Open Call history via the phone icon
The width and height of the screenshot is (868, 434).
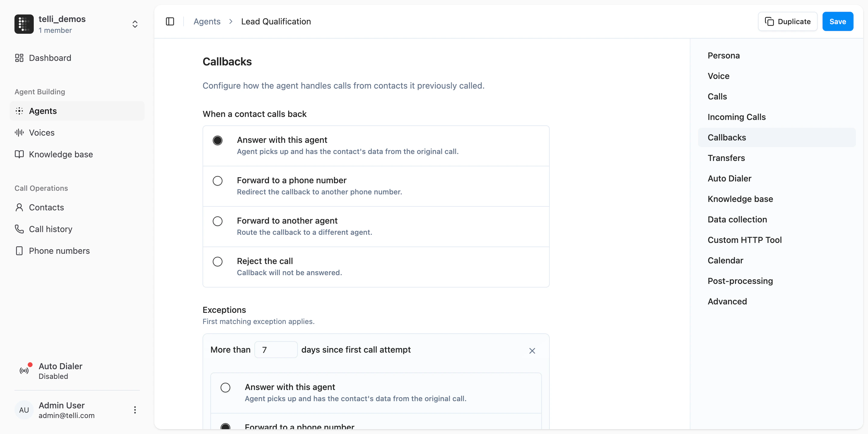[19, 229]
